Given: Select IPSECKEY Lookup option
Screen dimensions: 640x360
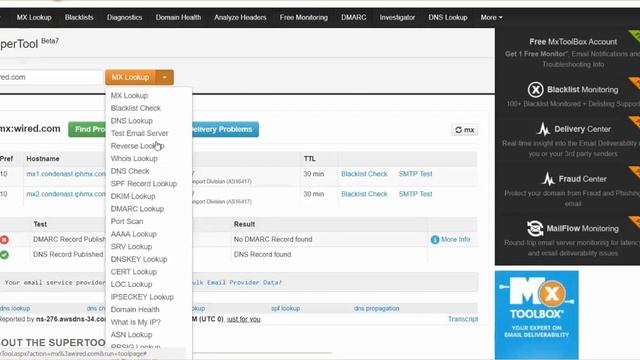Looking at the screenshot, I should (142, 297).
